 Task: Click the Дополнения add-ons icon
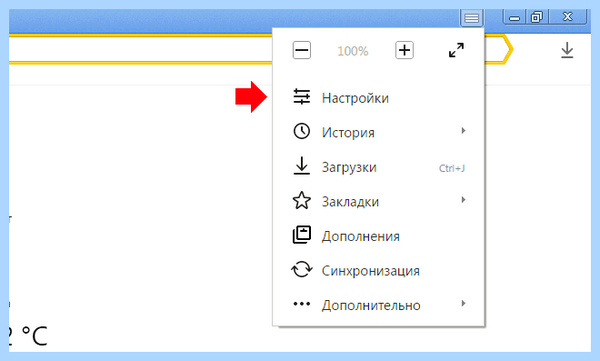click(302, 235)
